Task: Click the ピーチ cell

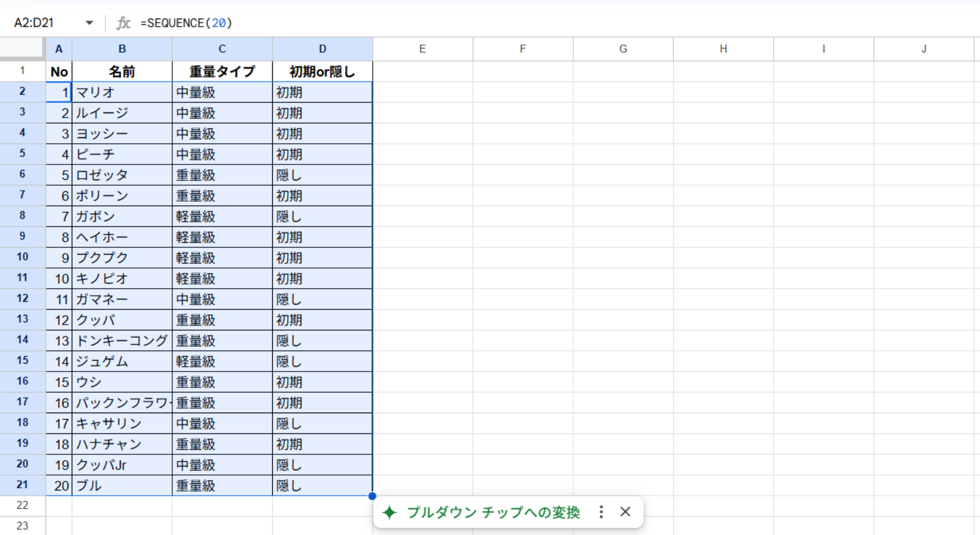Action: [x=122, y=154]
